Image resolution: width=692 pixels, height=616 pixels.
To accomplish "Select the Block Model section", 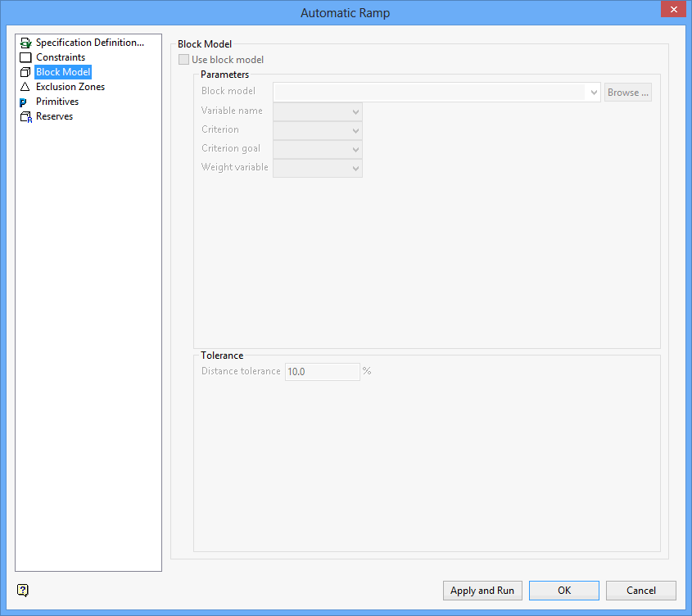I will click(x=63, y=72).
